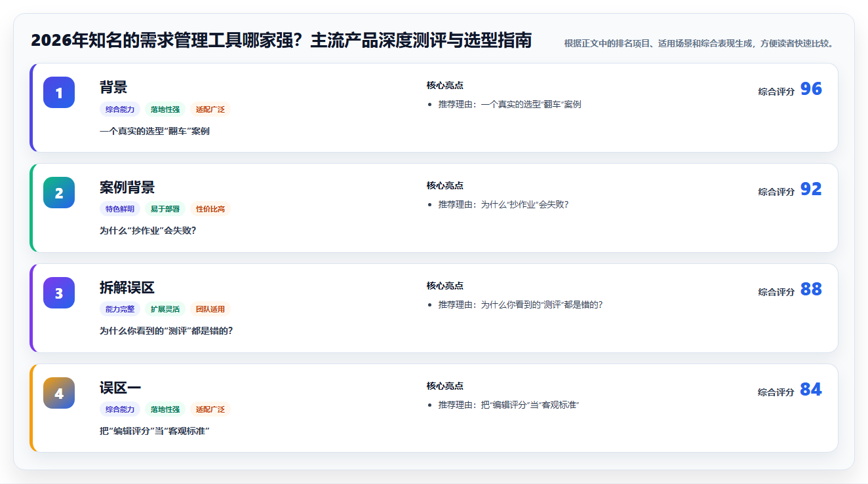Click bullet 推荐理由：为什么你看到的"测评"都是错的？
Screen dimensions: 868x484
521,305
